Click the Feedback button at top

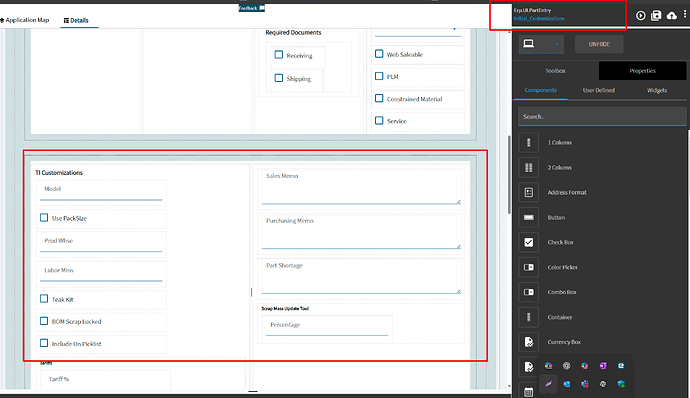pyautogui.click(x=252, y=8)
